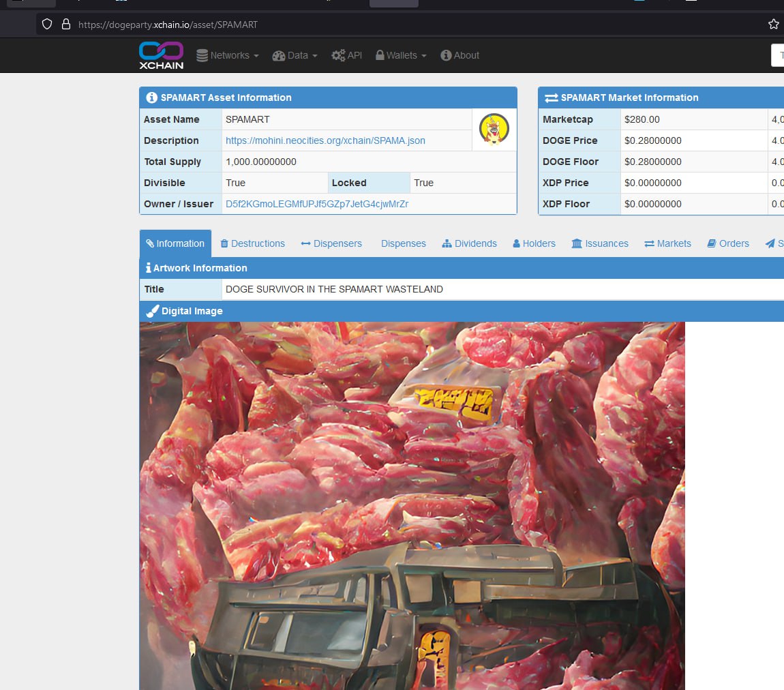Screen dimensions: 784x690
Task: Switch to the Destructions tab
Action: coord(252,243)
